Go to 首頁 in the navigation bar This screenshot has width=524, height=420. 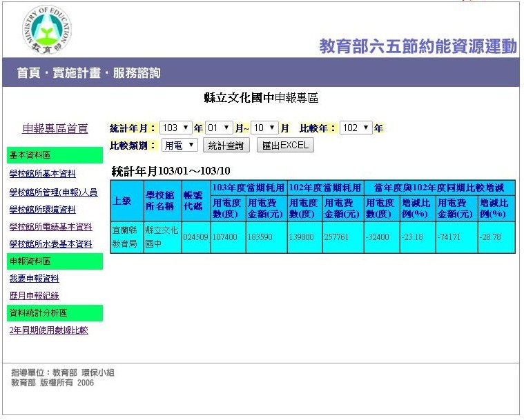coord(28,73)
